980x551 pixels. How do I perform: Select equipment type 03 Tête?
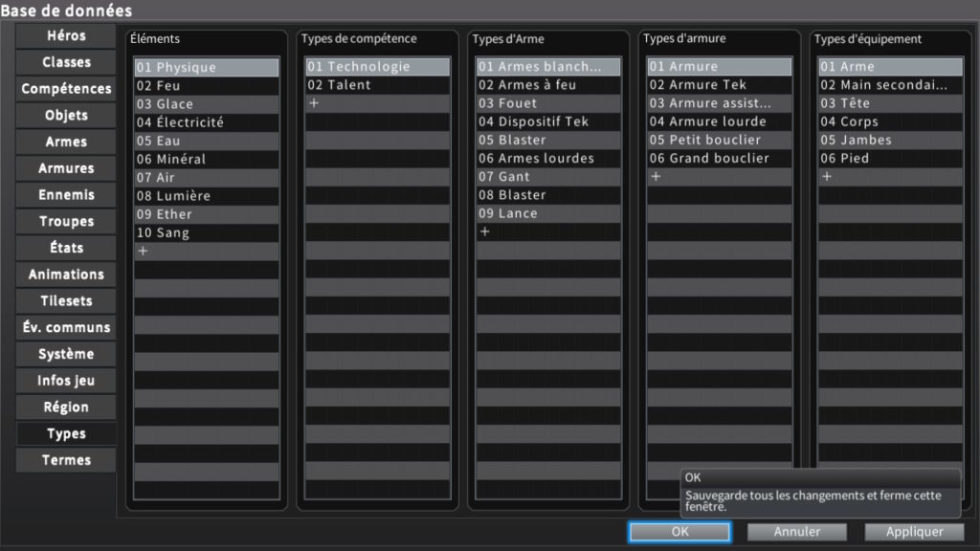[891, 103]
